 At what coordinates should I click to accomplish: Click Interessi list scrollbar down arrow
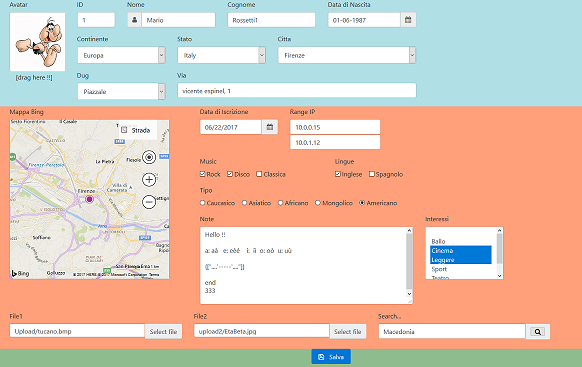500,276
